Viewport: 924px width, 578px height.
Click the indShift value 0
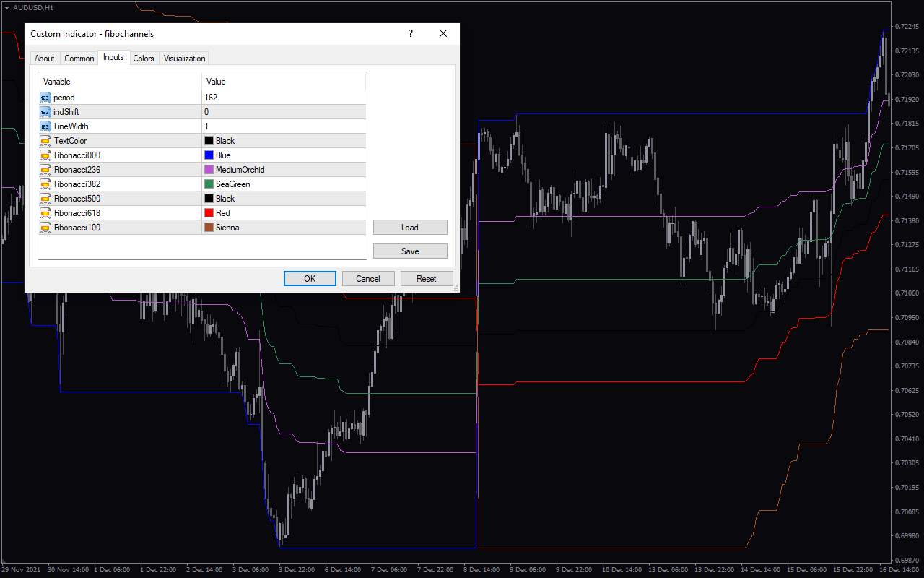pyautogui.click(x=206, y=112)
